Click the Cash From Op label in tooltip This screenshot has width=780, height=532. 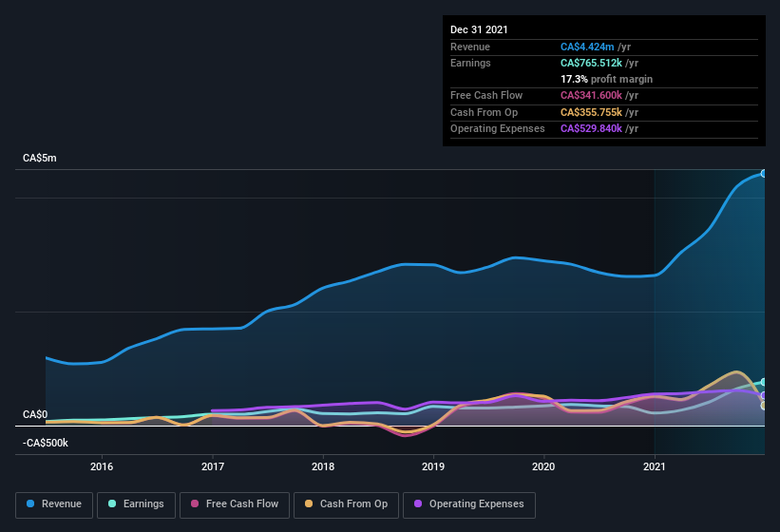[484, 112]
